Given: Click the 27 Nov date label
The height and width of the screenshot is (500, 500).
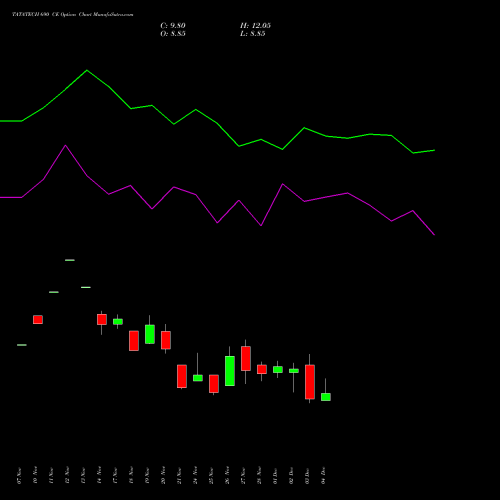Looking at the screenshot, I should click(243, 475).
